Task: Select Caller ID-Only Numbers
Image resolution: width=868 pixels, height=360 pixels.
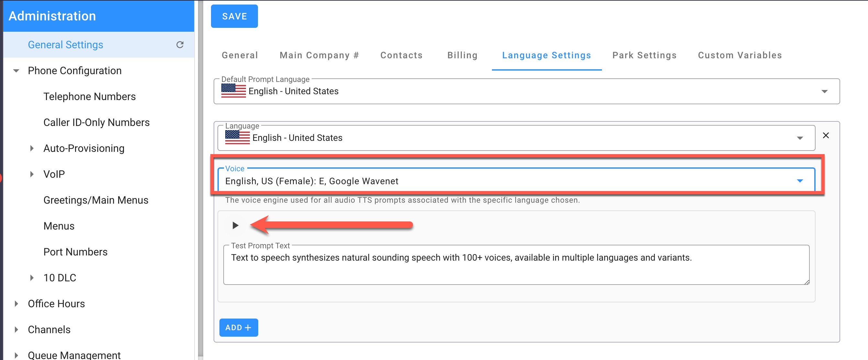Action: coord(96,122)
